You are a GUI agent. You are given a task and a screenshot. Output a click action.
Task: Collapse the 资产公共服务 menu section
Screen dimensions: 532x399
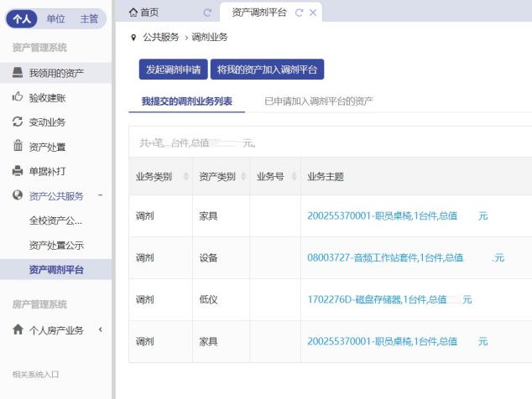click(x=100, y=196)
